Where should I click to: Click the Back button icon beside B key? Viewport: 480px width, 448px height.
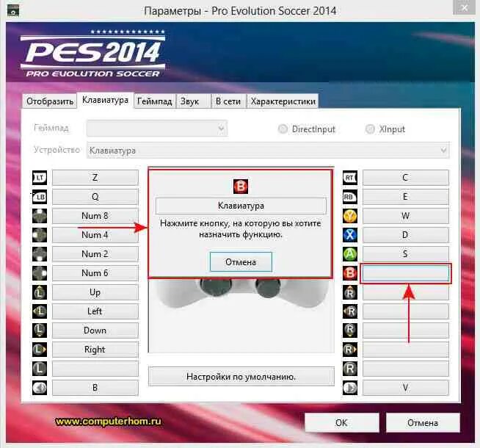40,388
